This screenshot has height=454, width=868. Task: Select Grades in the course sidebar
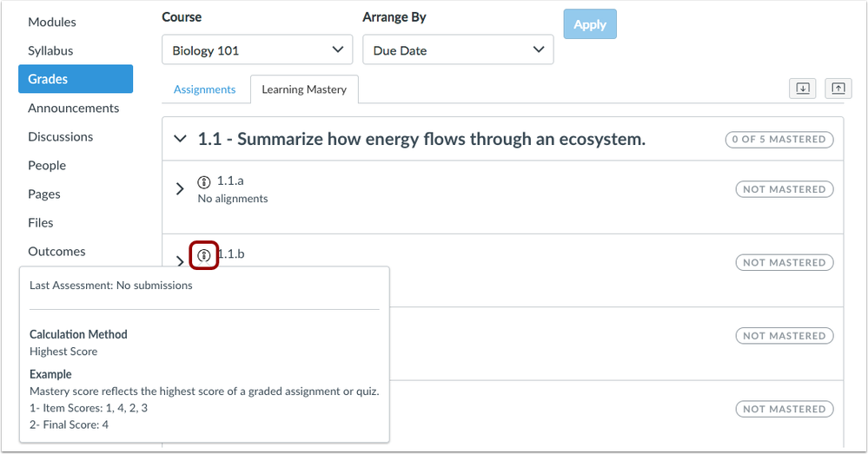click(x=76, y=79)
